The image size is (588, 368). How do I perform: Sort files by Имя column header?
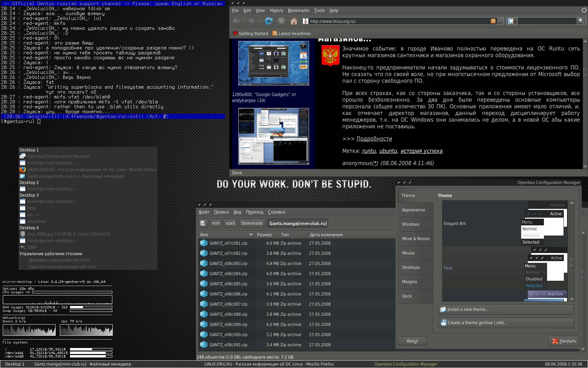coord(226,235)
